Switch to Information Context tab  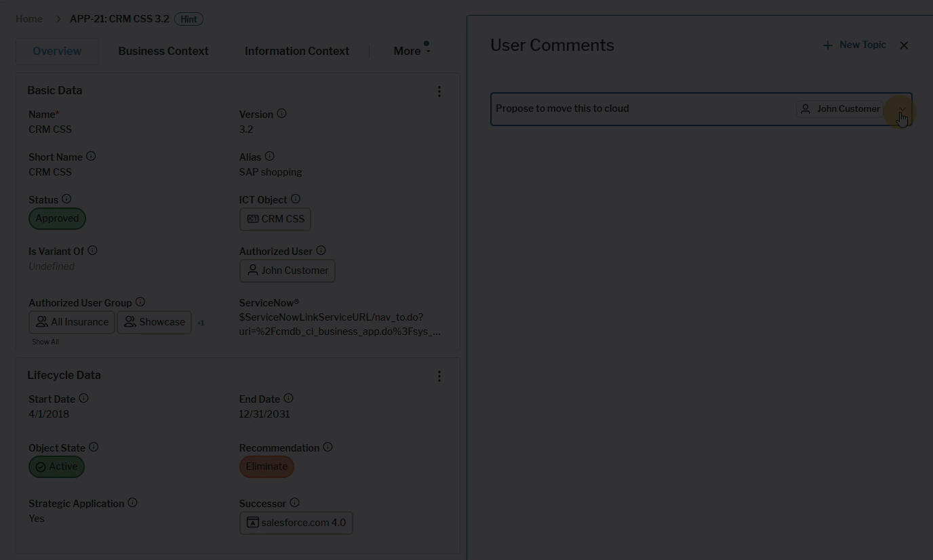297,51
